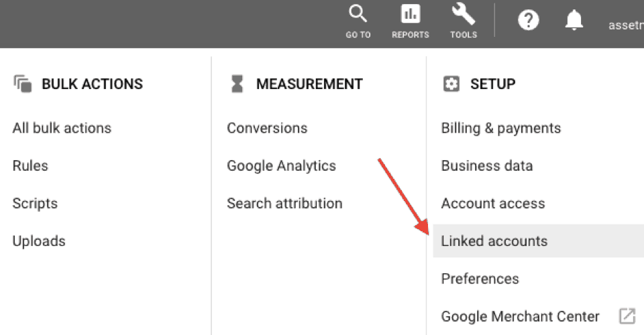Screen dimensions: 644x335
Task: Open Billing & payments
Action: (x=500, y=128)
